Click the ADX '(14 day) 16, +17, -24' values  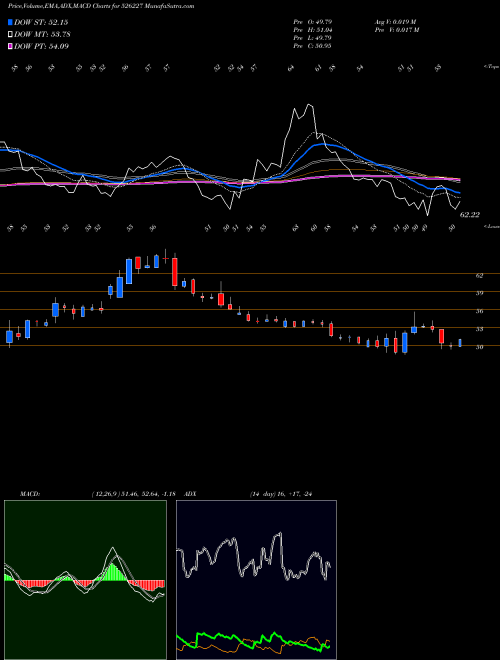(x=281, y=494)
